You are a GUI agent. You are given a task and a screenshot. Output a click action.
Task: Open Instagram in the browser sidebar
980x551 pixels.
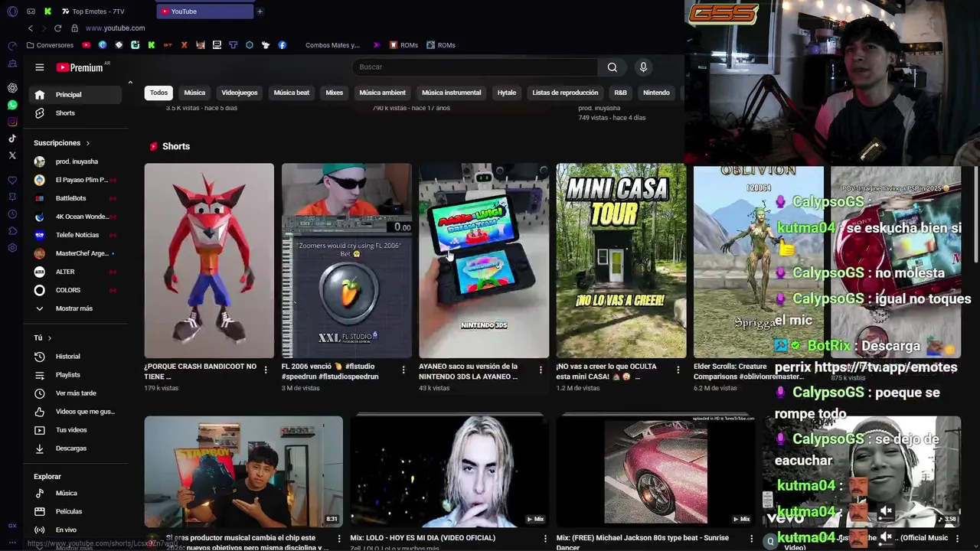coord(12,122)
